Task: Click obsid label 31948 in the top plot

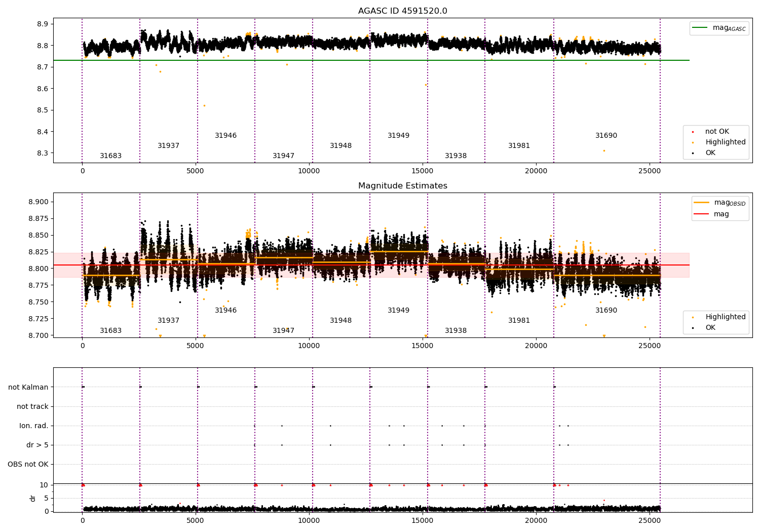Action: (x=340, y=146)
